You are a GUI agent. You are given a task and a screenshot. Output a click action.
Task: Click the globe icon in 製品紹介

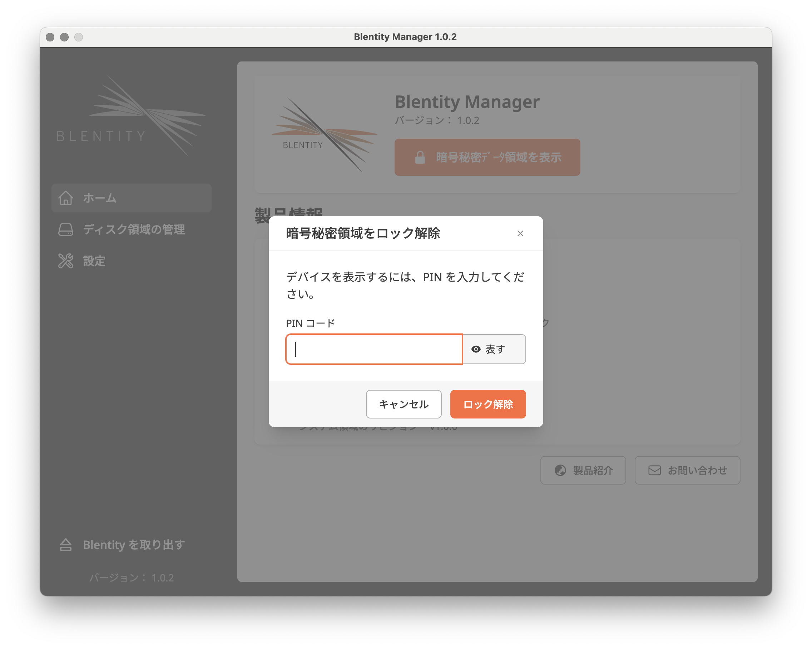coord(560,470)
